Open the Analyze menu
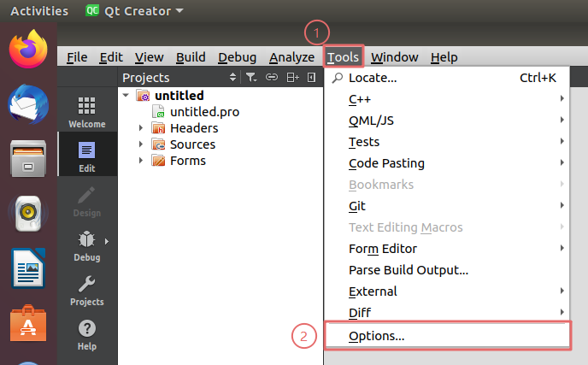This screenshot has width=588, height=365. coord(291,57)
